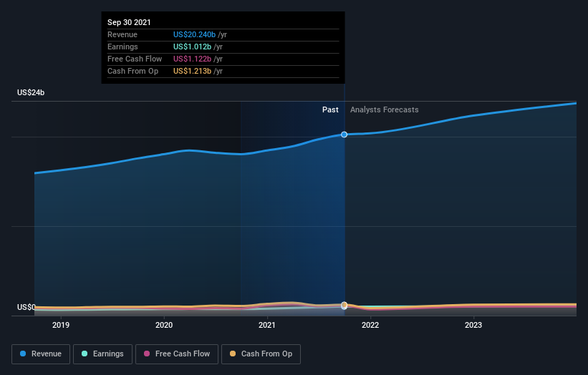Select the 2019 x-axis label
The width and height of the screenshot is (588, 375).
(61, 325)
